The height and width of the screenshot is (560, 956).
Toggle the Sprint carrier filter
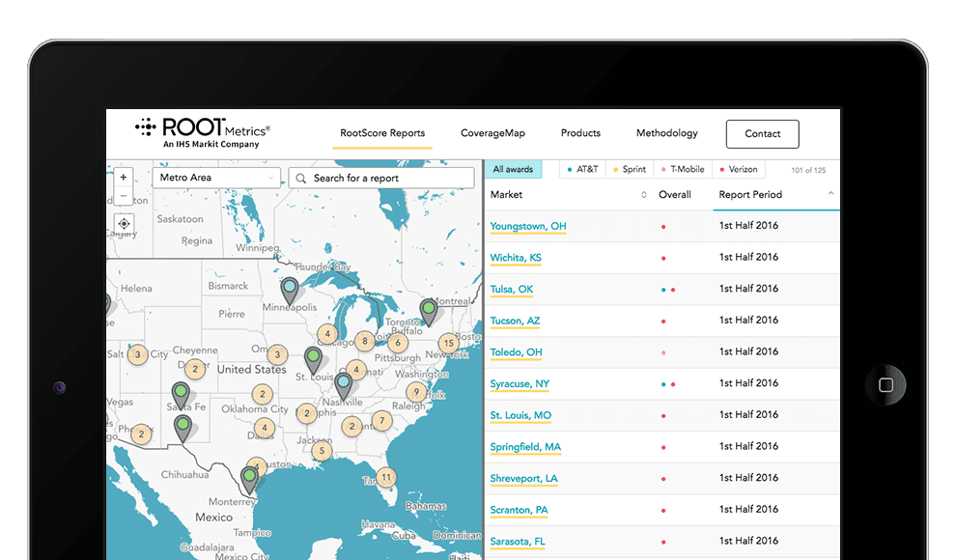pyautogui.click(x=630, y=170)
